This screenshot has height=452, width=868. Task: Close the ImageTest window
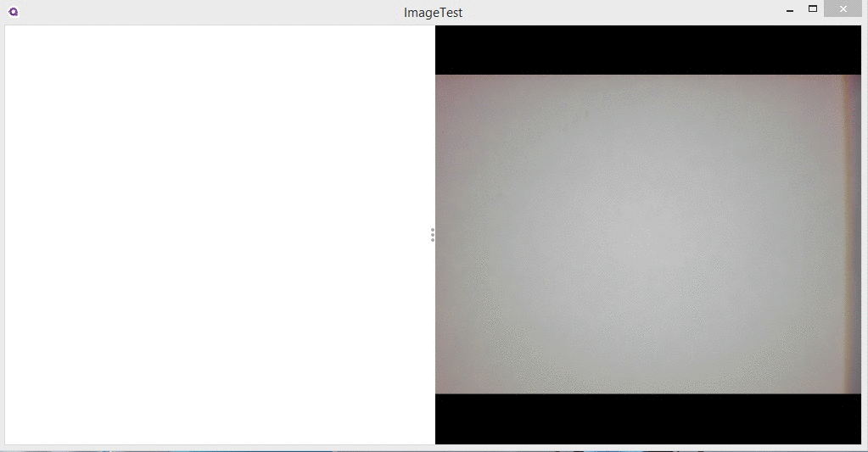coord(843,8)
